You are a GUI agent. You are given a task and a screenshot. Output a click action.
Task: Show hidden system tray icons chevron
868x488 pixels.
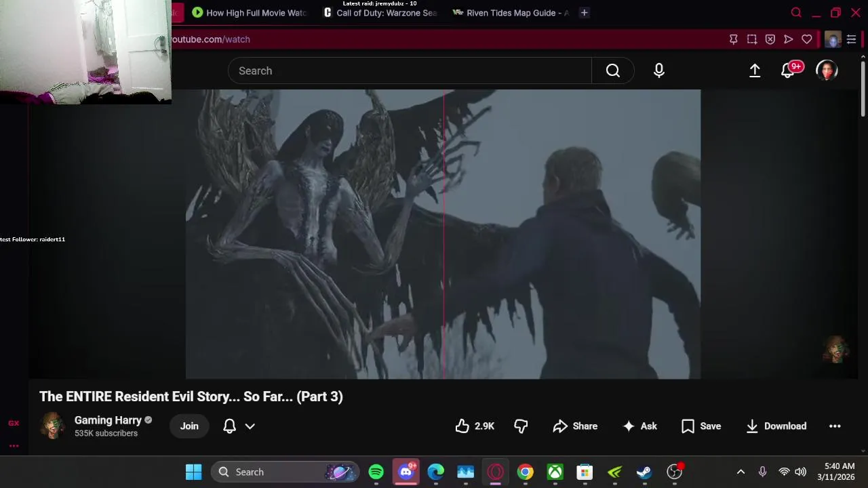[x=741, y=472]
